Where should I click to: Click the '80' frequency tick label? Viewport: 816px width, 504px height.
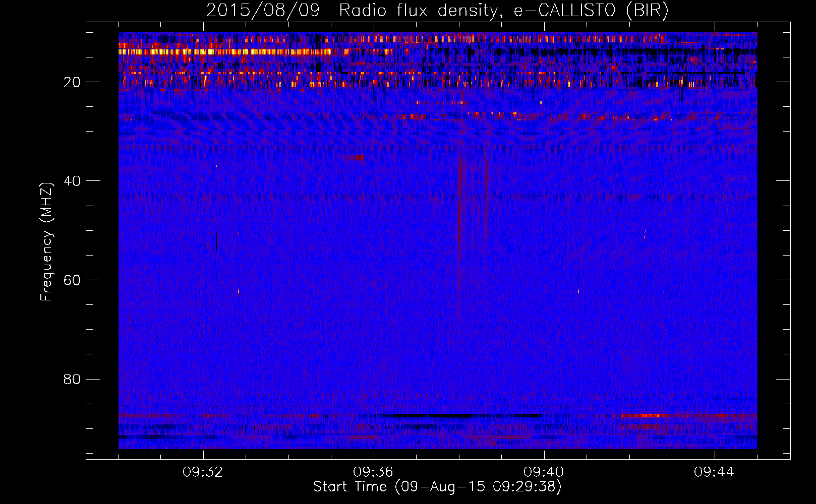[72, 379]
